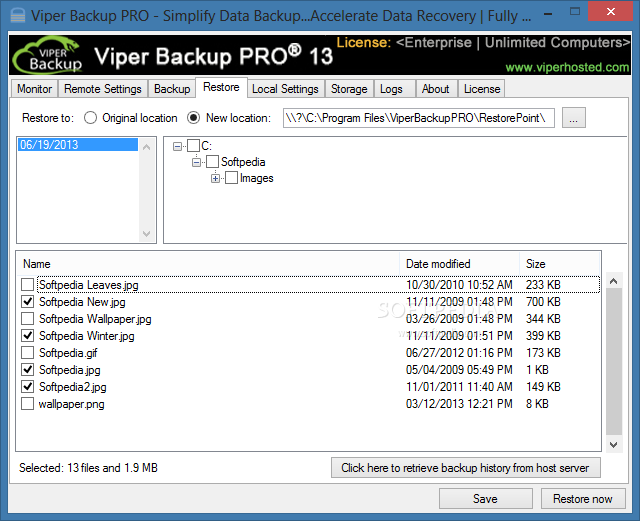The image size is (640, 521).
Task: Check the Softpedia Wallpaper.jpg checkbox
Action: (27, 318)
